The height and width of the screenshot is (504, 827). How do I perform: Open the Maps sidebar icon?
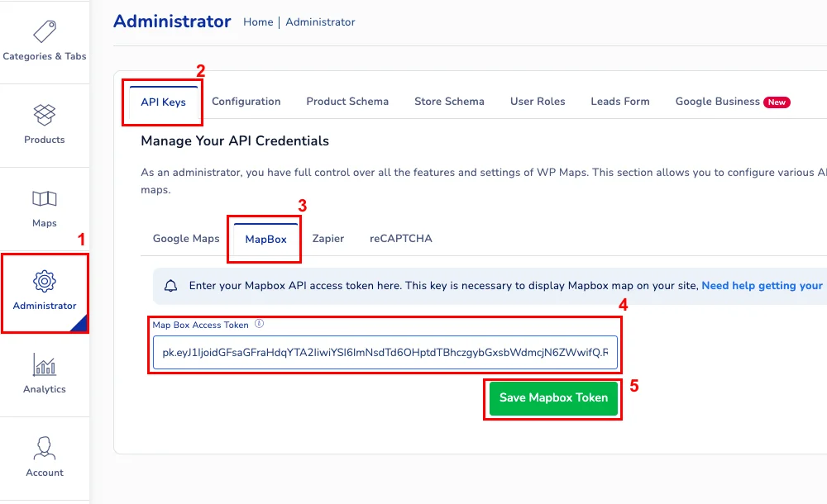(45, 198)
